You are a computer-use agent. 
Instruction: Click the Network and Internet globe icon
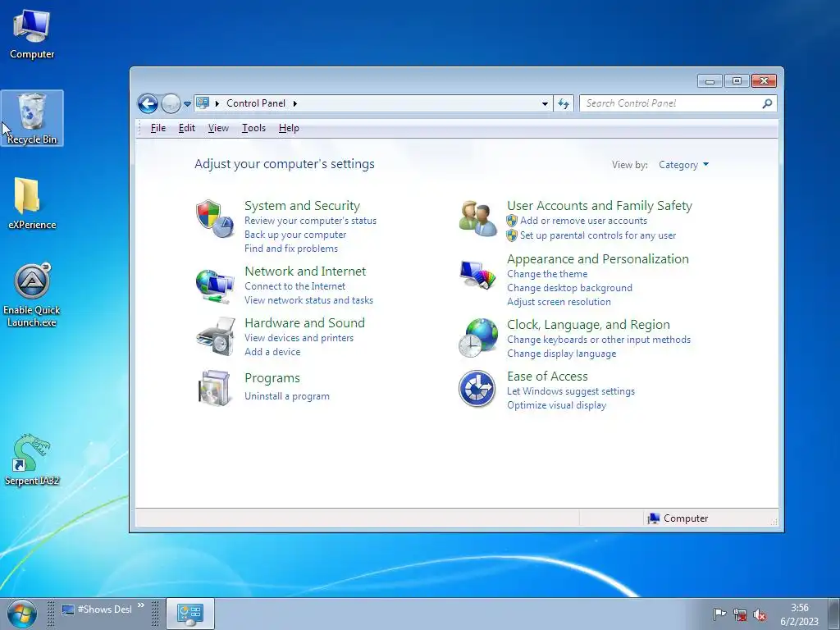pyautogui.click(x=214, y=286)
